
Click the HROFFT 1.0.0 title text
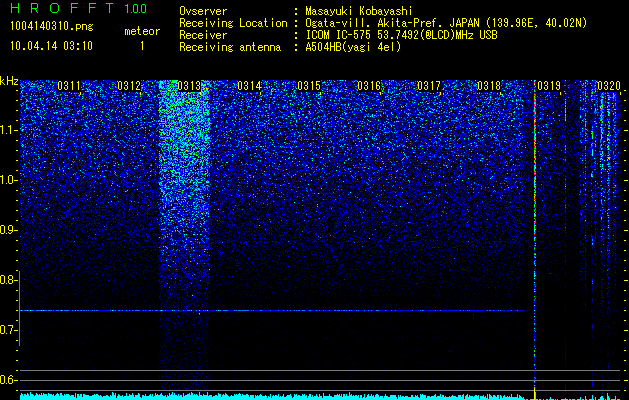point(79,8)
